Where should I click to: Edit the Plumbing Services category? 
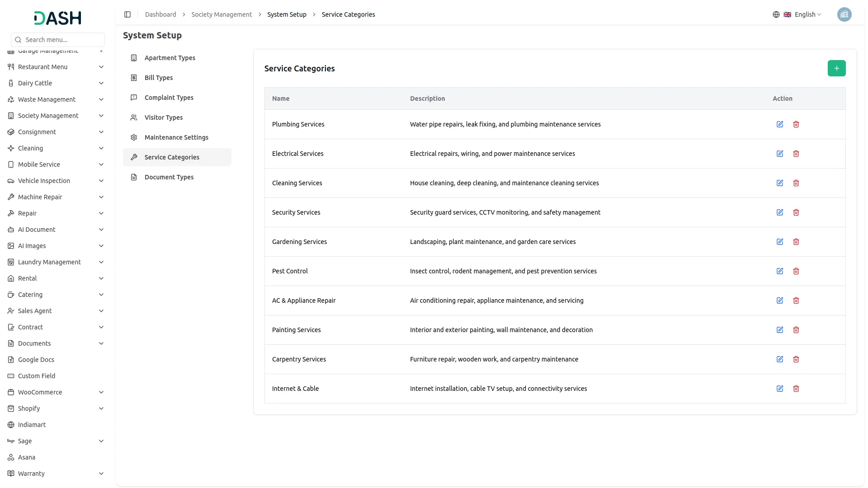(780, 124)
